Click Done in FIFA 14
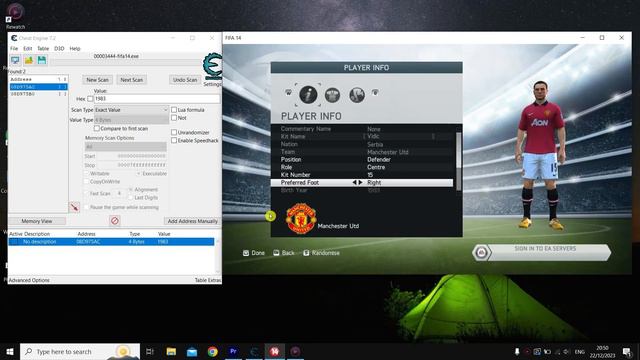Viewport: 640px width, 360px height. 253,253
